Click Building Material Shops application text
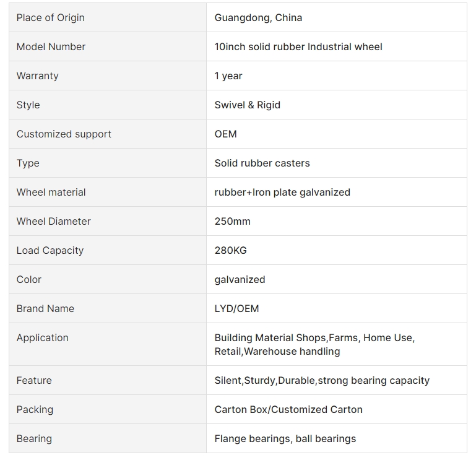 click(270, 338)
